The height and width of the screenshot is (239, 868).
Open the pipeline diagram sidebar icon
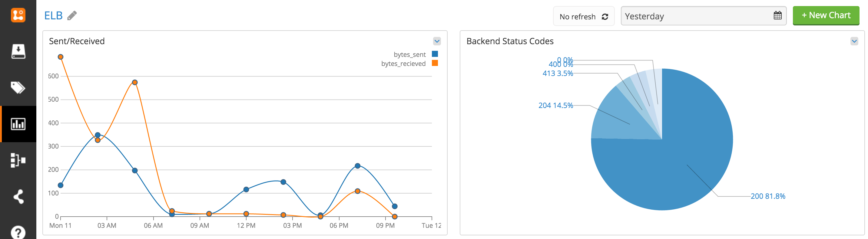[x=18, y=160]
